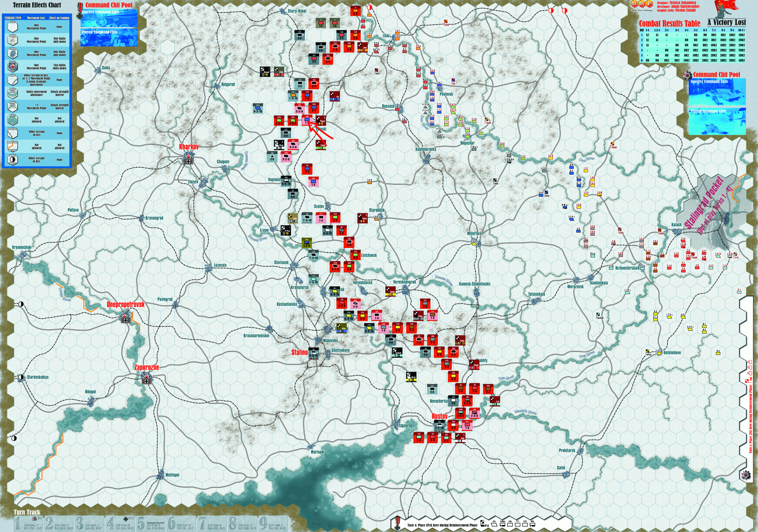
Task: Click the 6M 2-3-6 counter
Action: click(x=474, y=413)
